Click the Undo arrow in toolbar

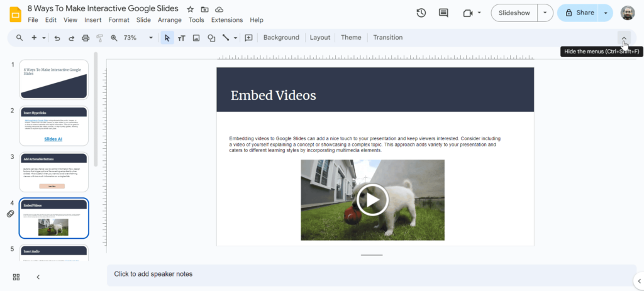[57, 38]
